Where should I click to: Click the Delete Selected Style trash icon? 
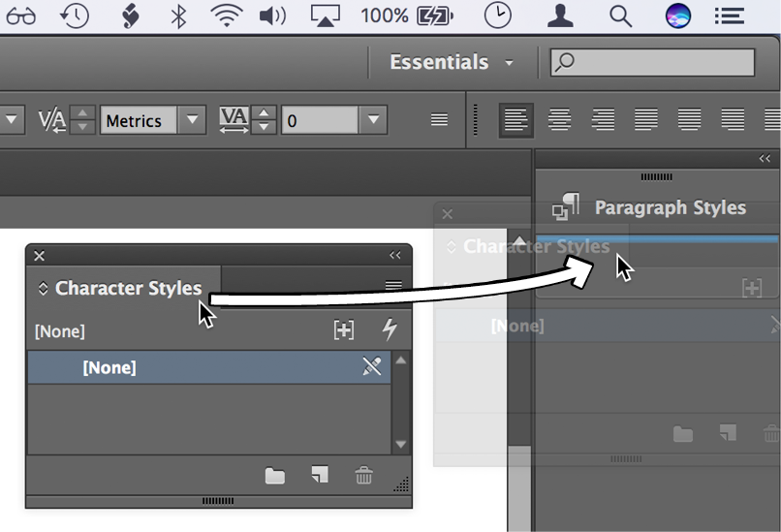363,475
